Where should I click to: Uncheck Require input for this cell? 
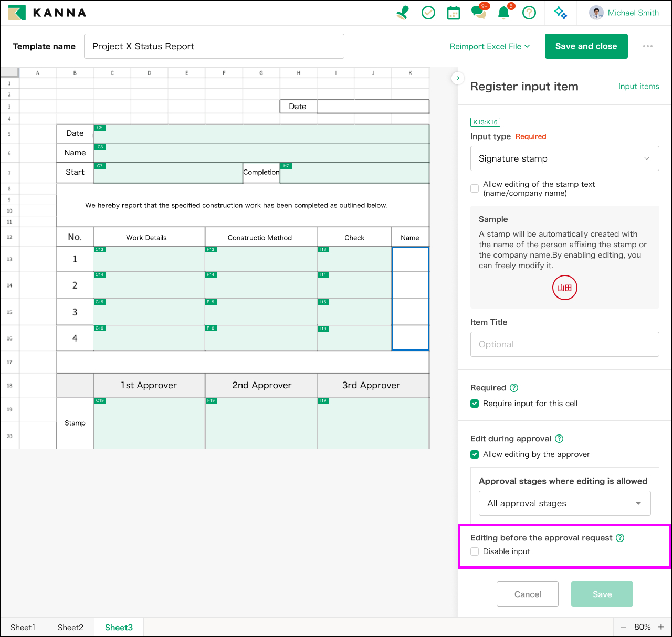point(475,404)
